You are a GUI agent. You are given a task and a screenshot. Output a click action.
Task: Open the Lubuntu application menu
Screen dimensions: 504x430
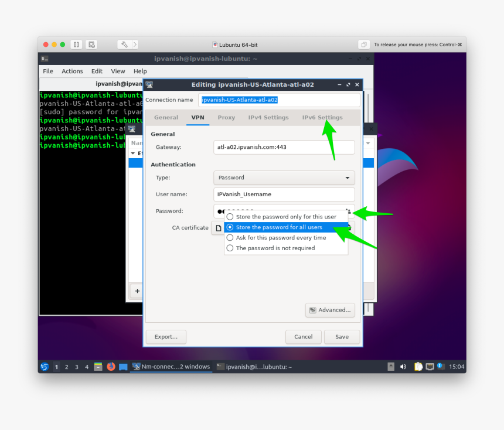pyautogui.click(x=45, y=367)
